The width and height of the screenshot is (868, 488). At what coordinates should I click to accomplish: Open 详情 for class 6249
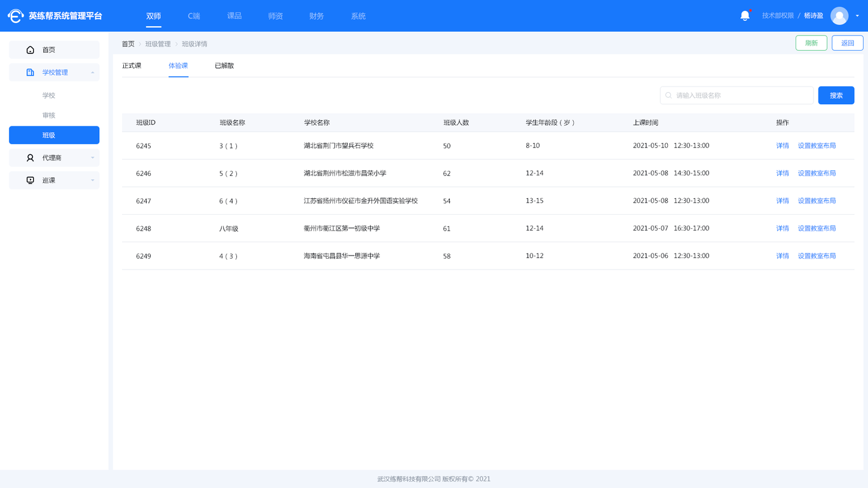pos(783,256)
